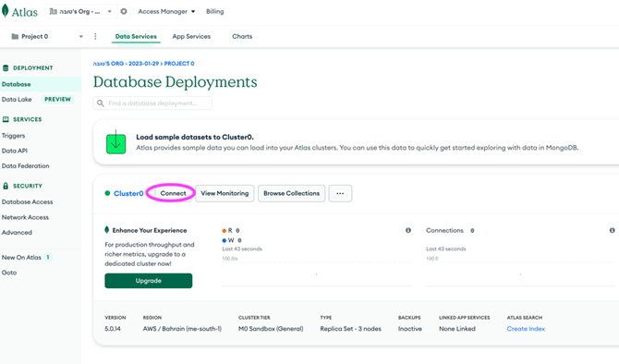Click the blue W writes legend dot
Viewport: 619px width, 364px height.
(x=225, y=240)
